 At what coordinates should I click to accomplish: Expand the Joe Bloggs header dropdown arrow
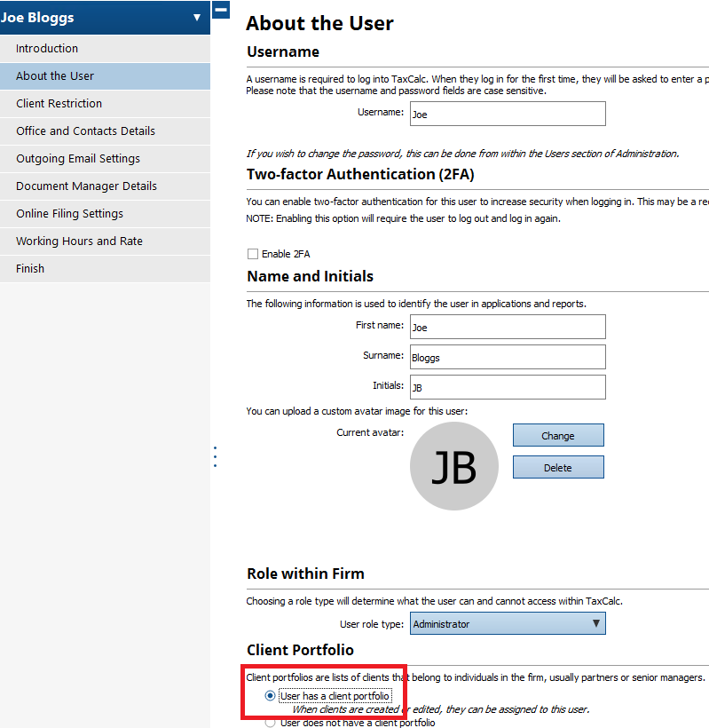point(197,17)
